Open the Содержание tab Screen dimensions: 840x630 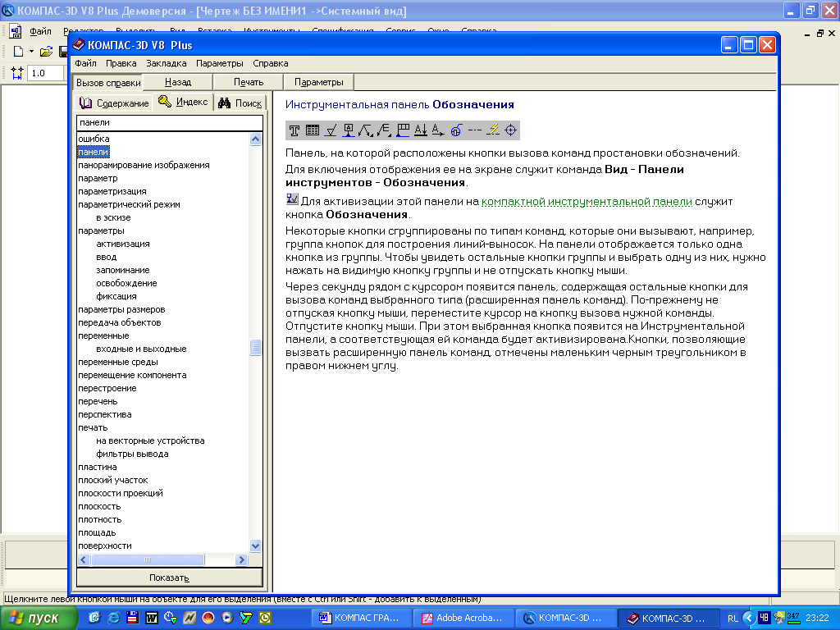[x=114, y=103]
